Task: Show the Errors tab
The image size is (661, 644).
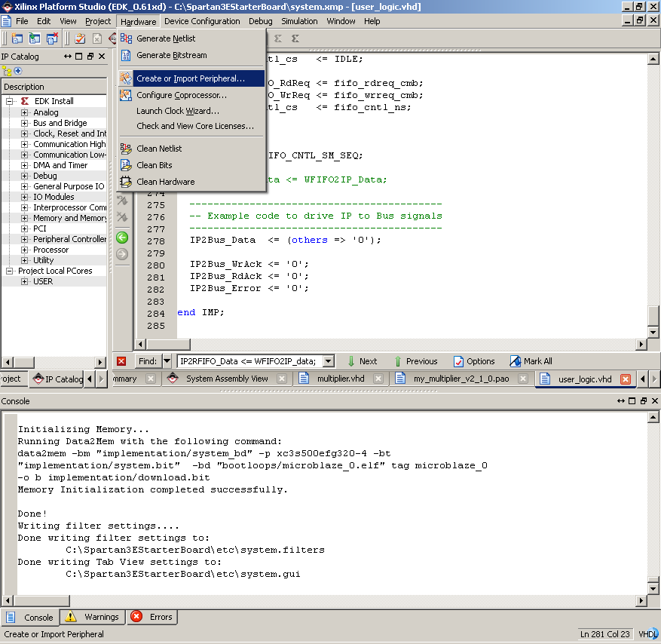Action: point(152,617)
